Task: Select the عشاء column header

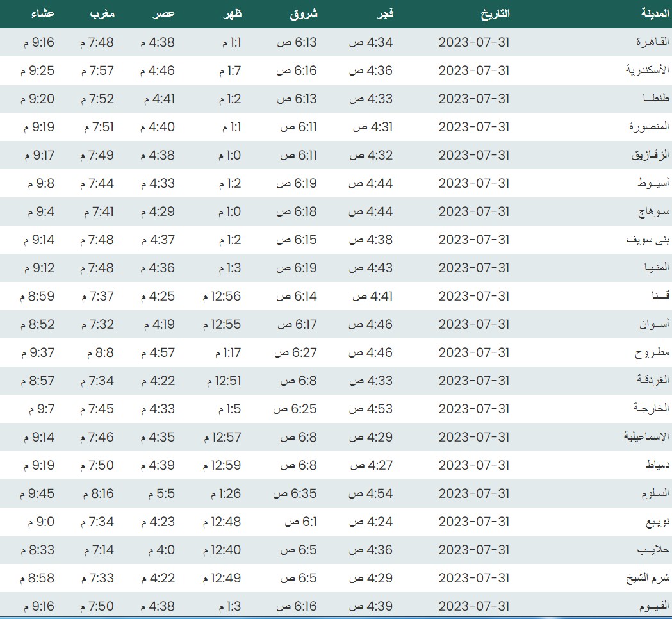Action: point(42,13)
